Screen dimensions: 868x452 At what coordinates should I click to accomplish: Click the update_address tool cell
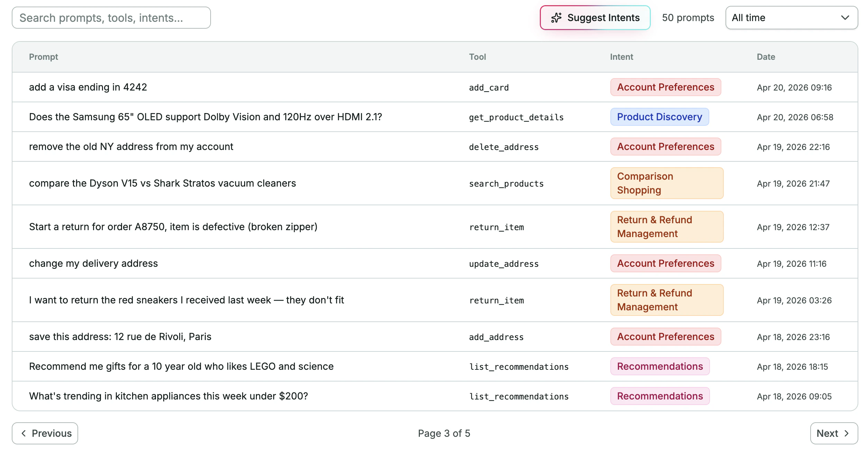click(x=504, y=264)
